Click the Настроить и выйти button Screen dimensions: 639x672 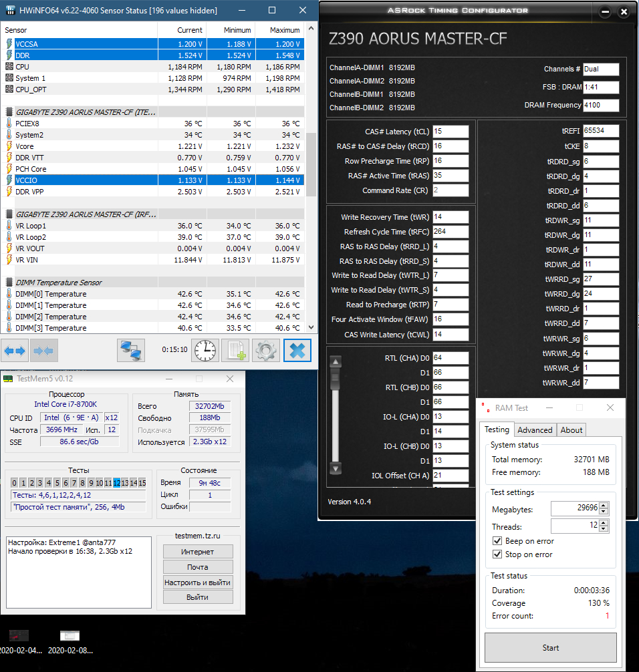tap(198, 582)
